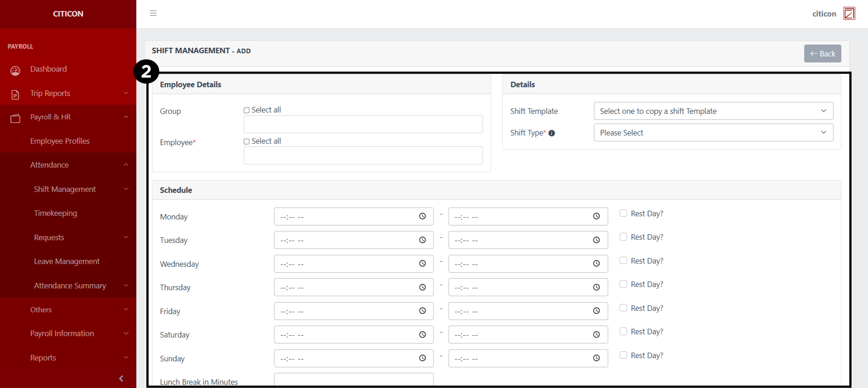Collapse sidebar with the left arrow
This screenshot has width=868, height=388.
121,378
